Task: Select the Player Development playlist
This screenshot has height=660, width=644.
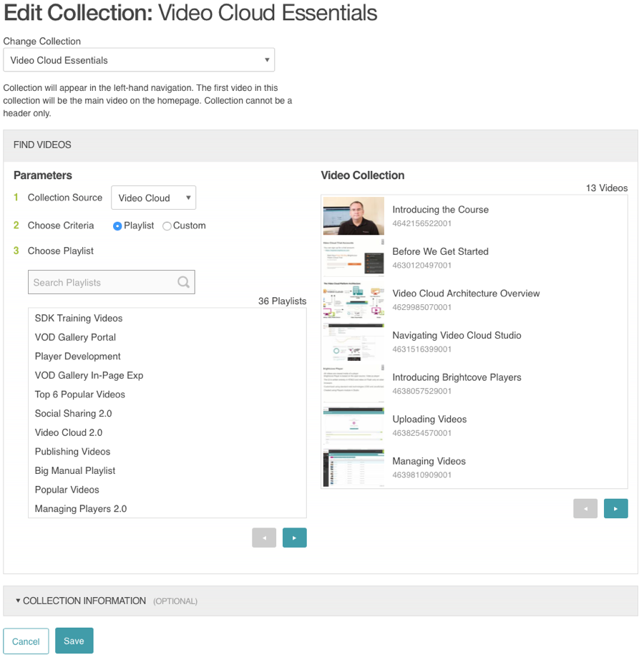Action: [x=78, y=356]
